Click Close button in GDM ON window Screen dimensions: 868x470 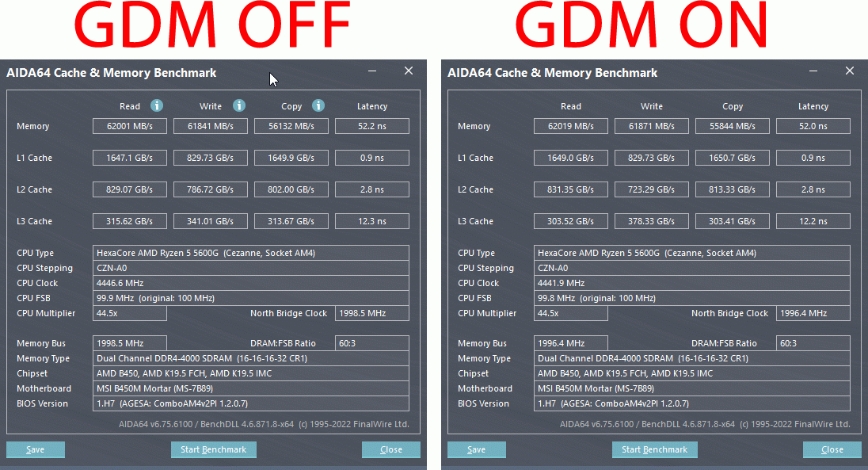[832, 449]
